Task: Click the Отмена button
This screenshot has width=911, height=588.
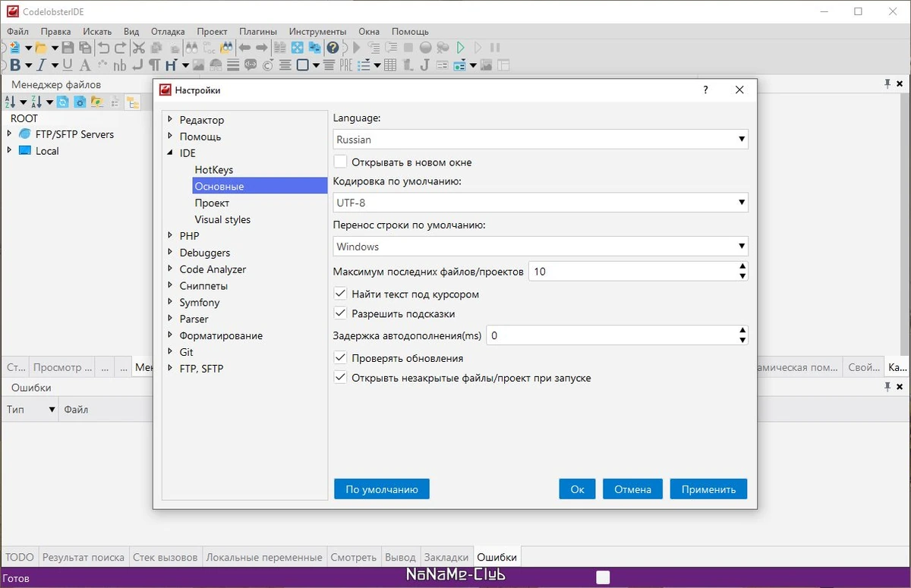Action: [x=633, y=489]
